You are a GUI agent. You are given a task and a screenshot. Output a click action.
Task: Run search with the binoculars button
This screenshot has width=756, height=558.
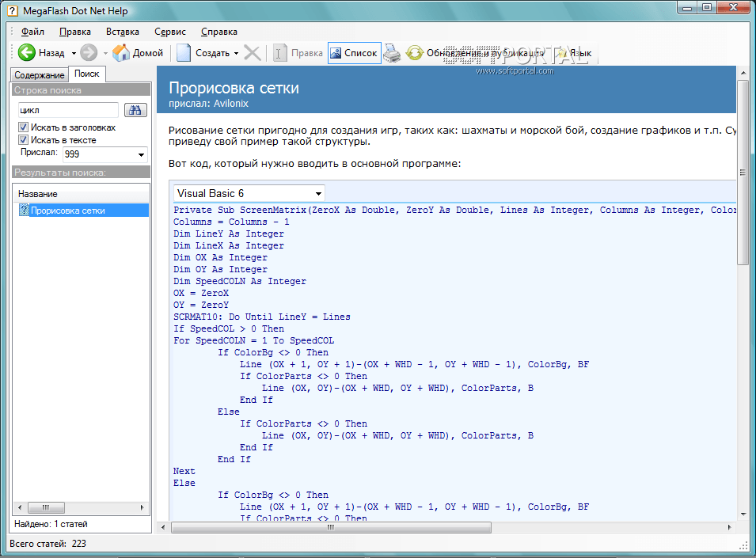pyautogui.click(x=135, y=110)
